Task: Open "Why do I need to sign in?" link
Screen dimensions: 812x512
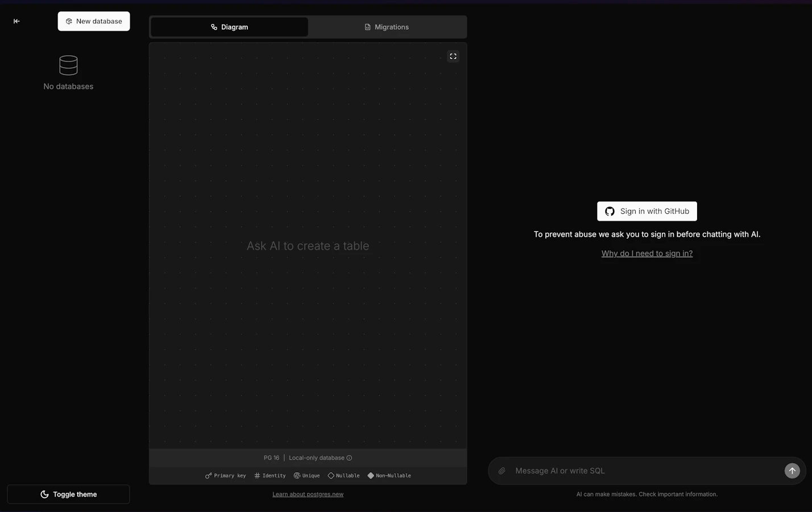Action: click(x=647, y=253)
